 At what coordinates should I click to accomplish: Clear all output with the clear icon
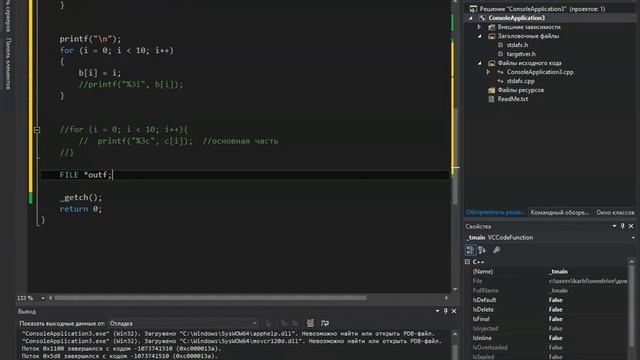pyautogui.click(x=310, y=323)
